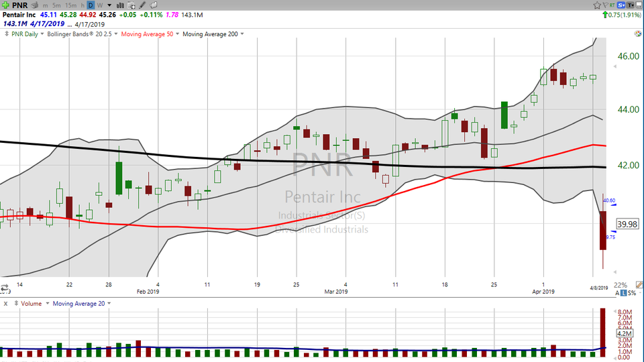
Task: Click the 4/8/2019 date cursor label
Action: coord(599,288)
